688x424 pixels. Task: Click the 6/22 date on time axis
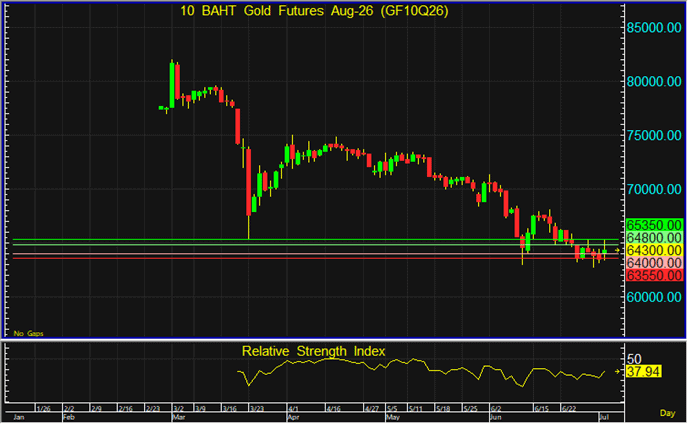click(x=569, y=409)
